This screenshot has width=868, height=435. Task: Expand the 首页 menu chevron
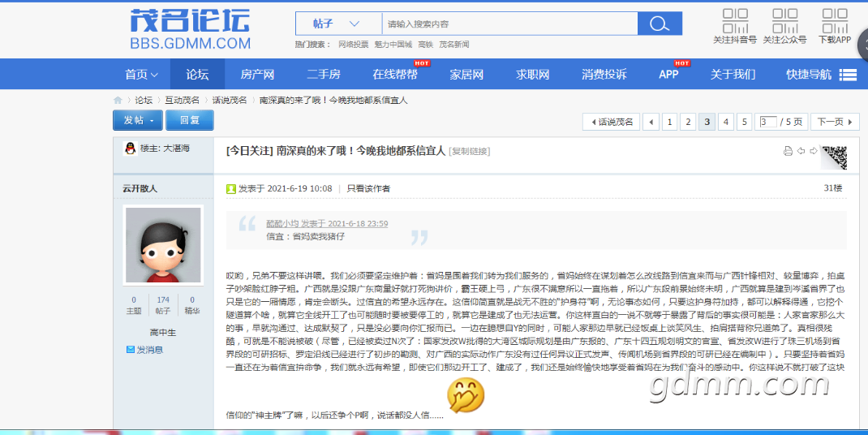coord(154,75)
